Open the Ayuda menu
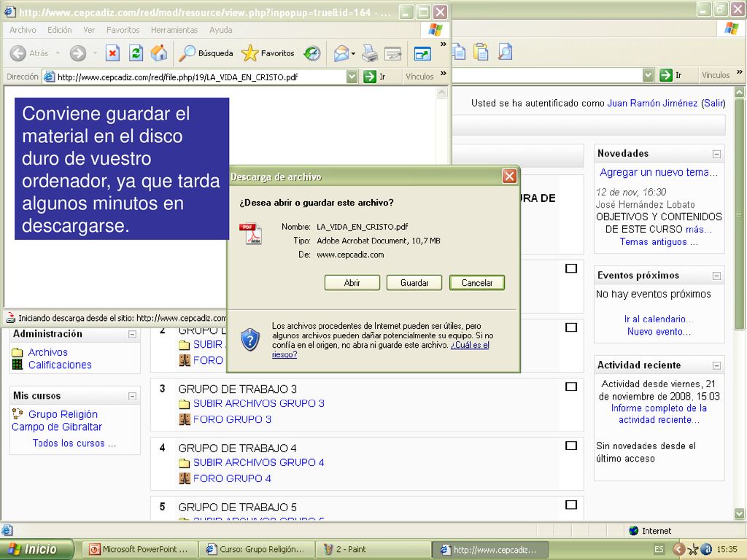The image size is (747, 560). pos(220,30)
